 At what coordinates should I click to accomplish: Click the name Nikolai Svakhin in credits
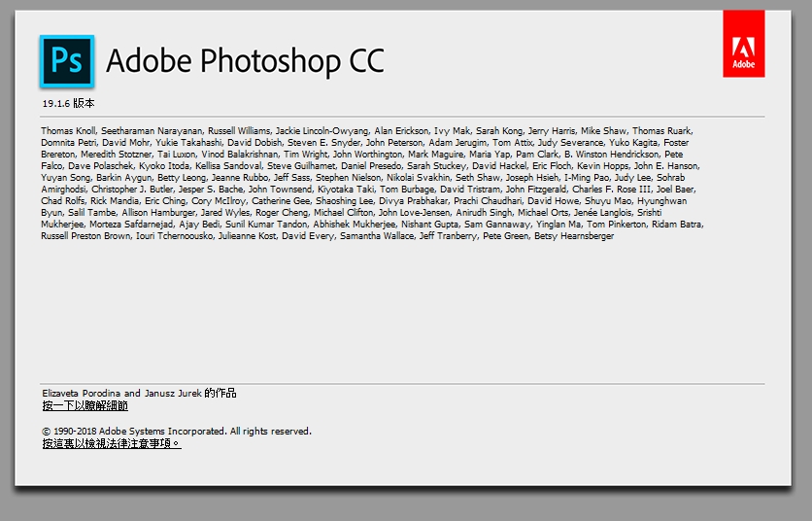[x=418, y=177]
